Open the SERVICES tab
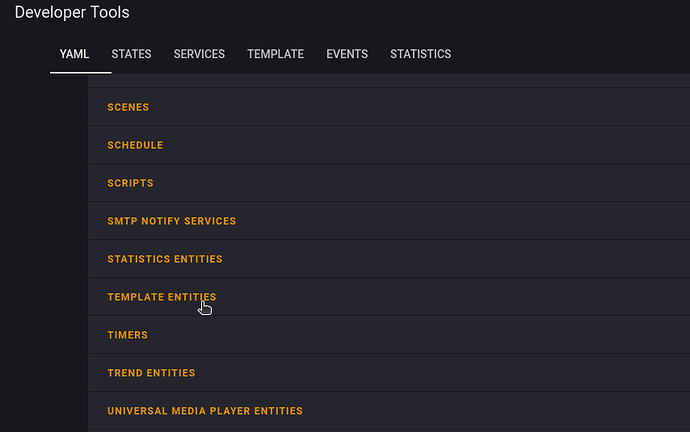 [199, 54]
